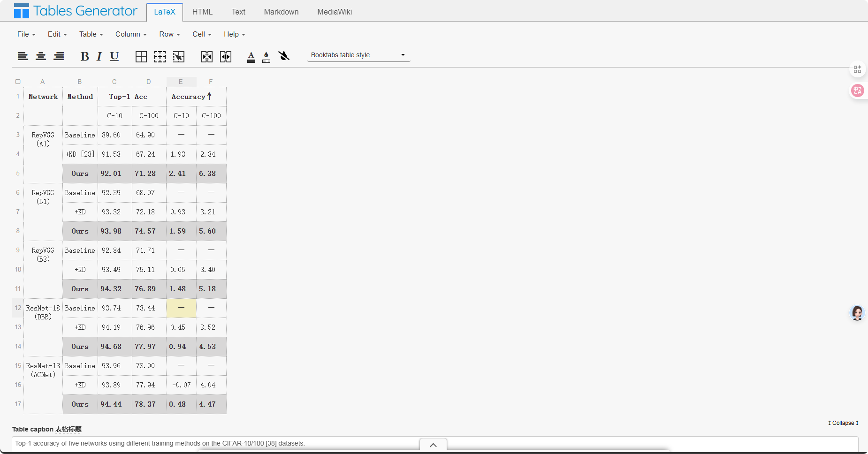Select cell with value 92.01
868x454 pixels.
115,174
